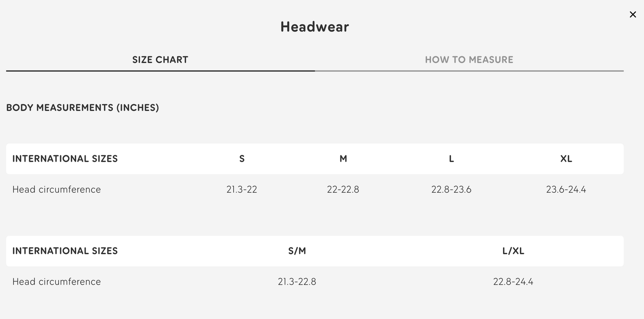The width and height of the screenshot is (644, 319).
Task: Select the XL size column header
Action: pos(566,159)
